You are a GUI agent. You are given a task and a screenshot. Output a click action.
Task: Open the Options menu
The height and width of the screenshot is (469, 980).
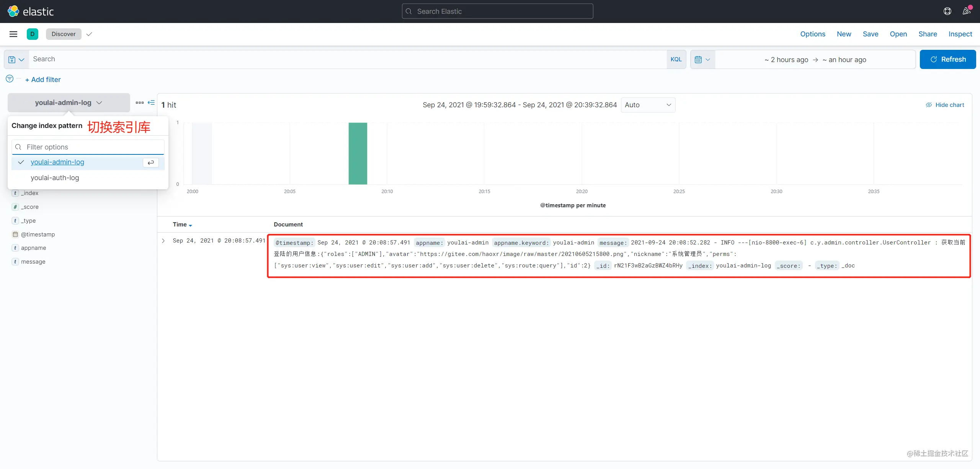pos(813,34)
